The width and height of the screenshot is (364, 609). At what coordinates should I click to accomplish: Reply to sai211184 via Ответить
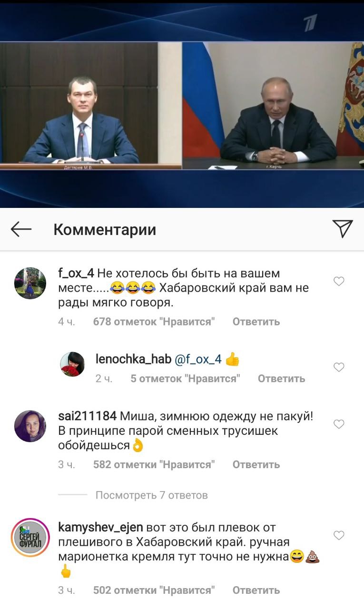(x=256, y=464)
